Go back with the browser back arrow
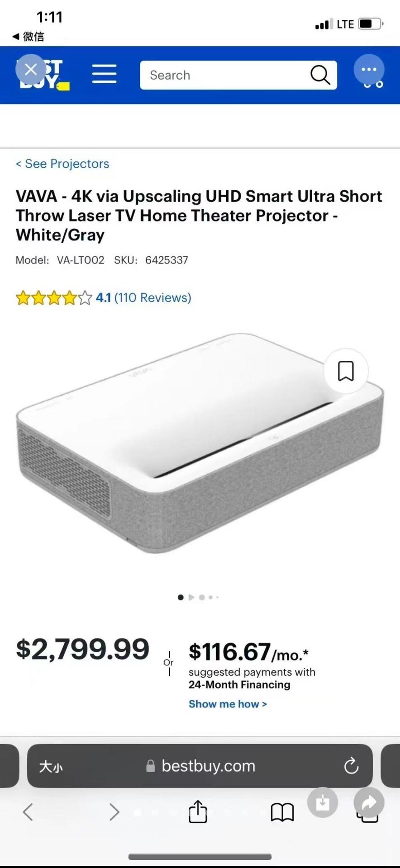 coord(28,812)
